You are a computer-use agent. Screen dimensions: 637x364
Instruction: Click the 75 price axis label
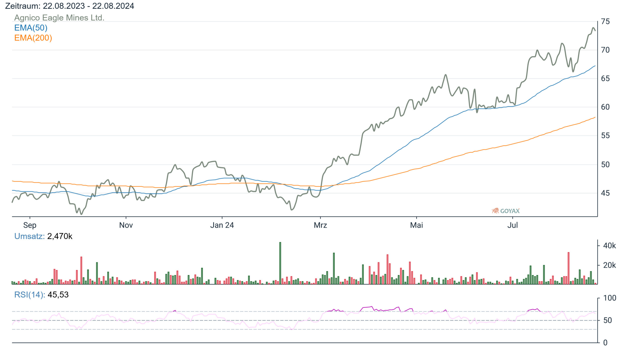[x=605, y=21]
